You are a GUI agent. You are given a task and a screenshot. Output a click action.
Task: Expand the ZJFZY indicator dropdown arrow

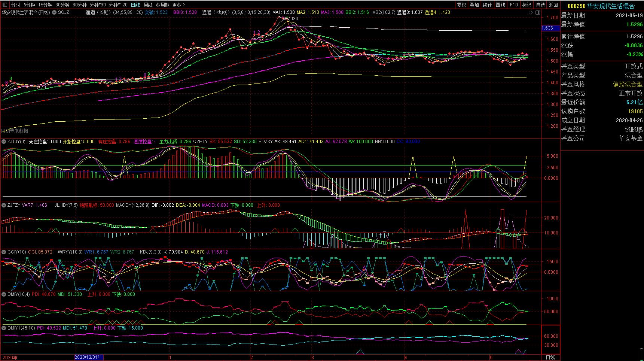click(4, 205)
